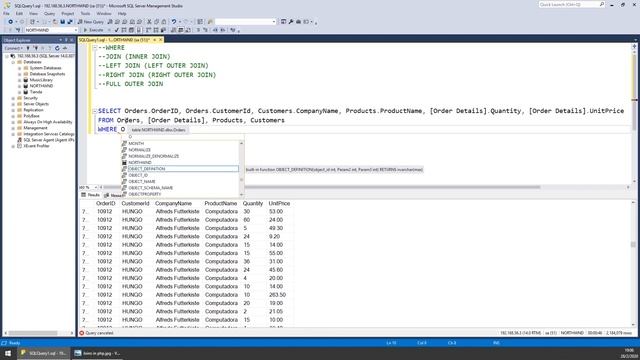Click the Quantity column header in results
This screenshot has width=640, height=360.
[253, 203]
